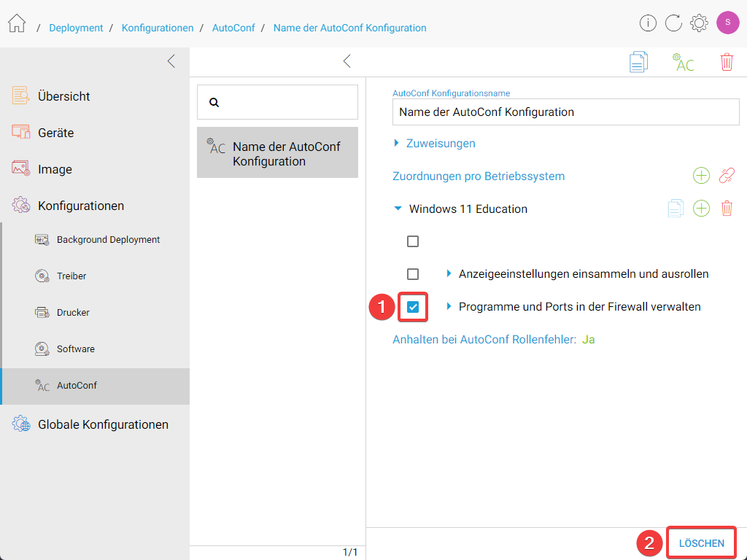Click the Übersicht sidebar icon
Viewport: 747px width, 560px height.
[20, 96]
